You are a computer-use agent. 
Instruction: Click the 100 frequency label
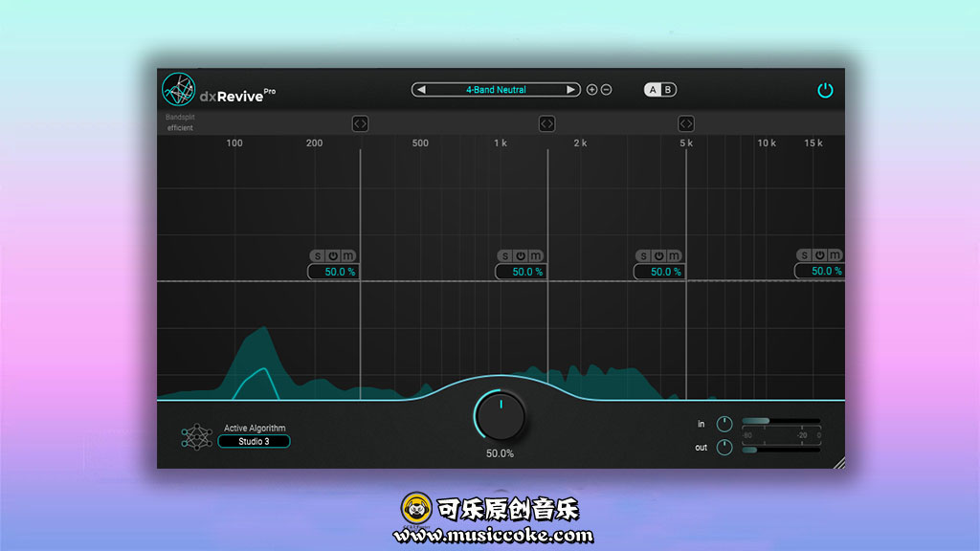coord(234,143)
